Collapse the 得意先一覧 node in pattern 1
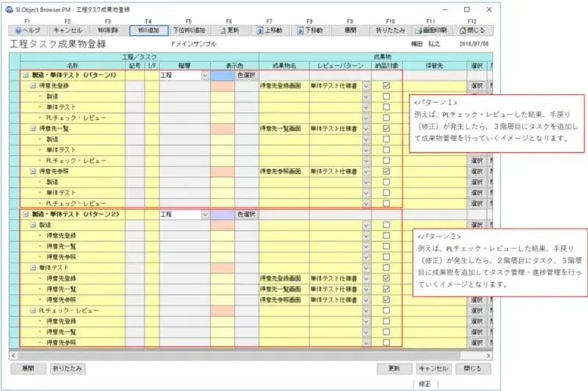Image resolution: width=588 pixels, height=391 pixels. pos(32,128)
